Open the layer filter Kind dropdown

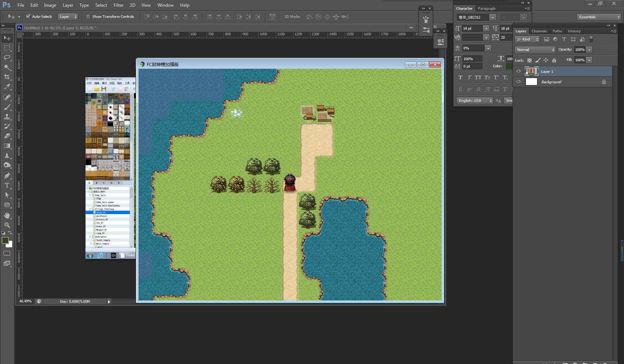(x=527, y=39)
